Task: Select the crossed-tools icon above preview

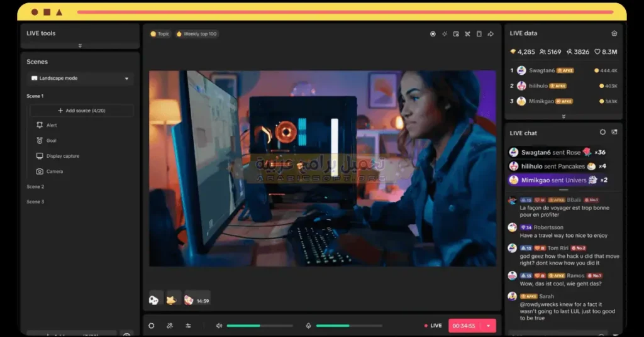Action: (467, 34)
